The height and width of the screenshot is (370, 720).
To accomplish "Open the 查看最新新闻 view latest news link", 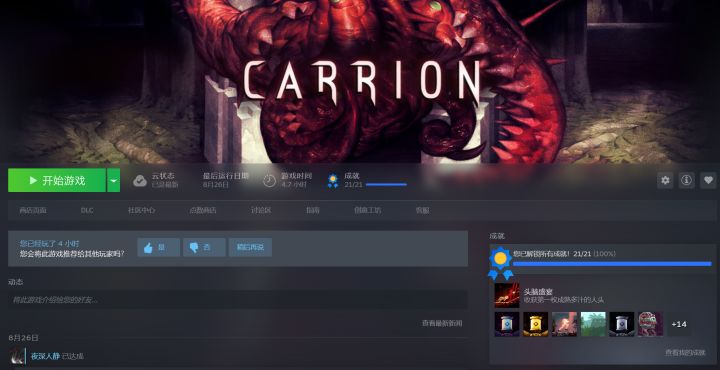I will (x=442, y=323).
